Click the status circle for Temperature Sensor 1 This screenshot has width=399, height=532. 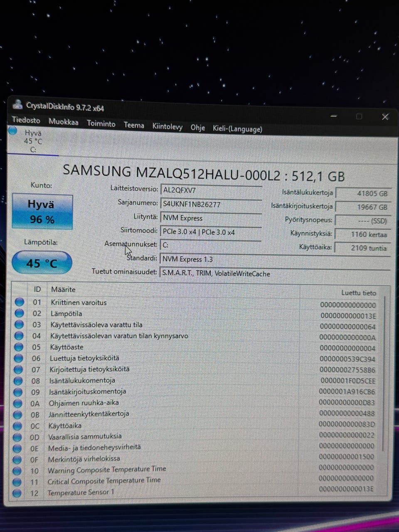click(x=17, y=493)
